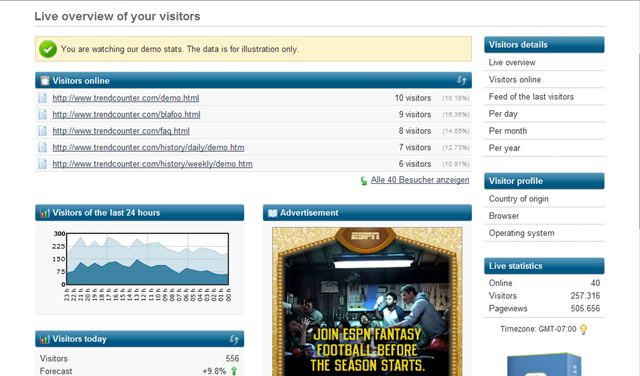Refresh the Visitors today panel
The image size is (640, 376).
[234, 339]
